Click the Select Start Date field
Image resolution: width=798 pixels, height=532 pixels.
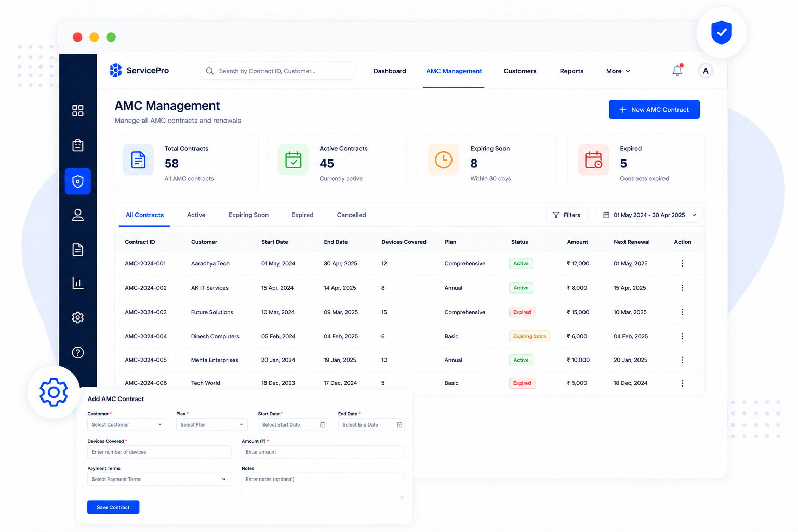(293, 425)
